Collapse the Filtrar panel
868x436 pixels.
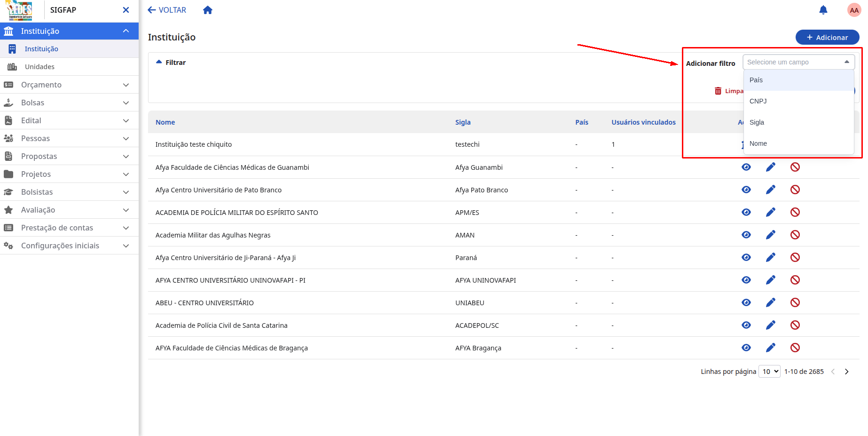(171, 63)
